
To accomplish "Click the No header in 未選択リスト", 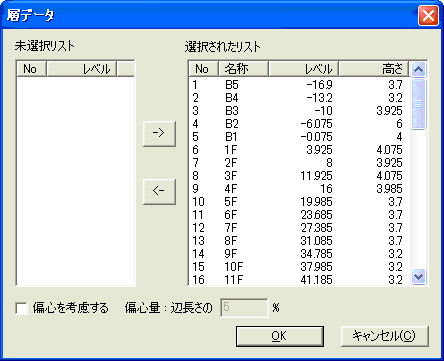I will coord(31,69).
